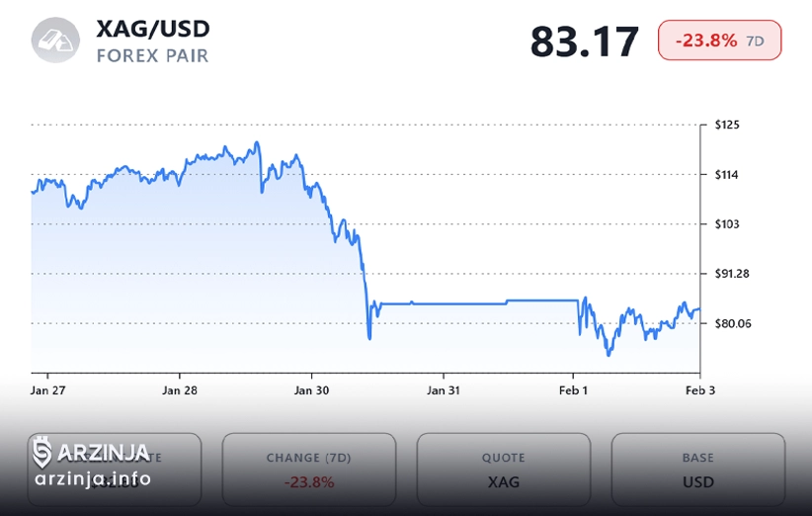The image size is (812, 516).
Task: Click the FOREX PAIR subtitle label
Action: tap(153, 55)
